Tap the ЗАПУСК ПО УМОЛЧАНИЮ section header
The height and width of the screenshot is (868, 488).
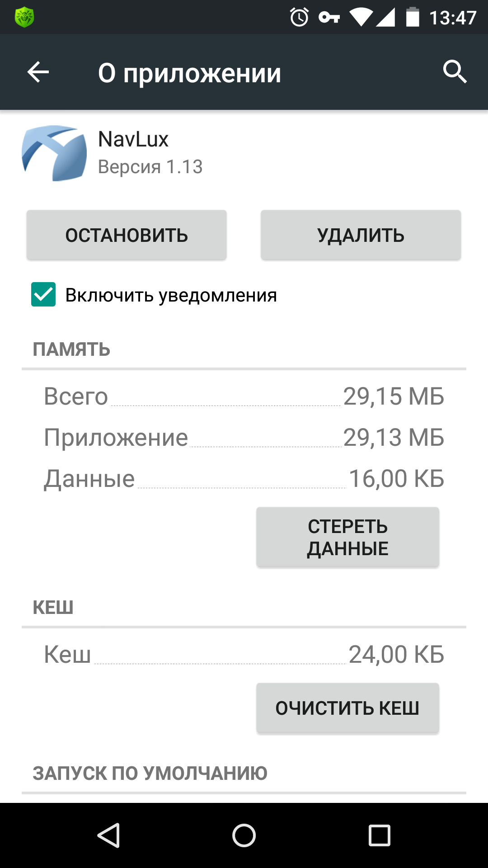coord(150,774)
